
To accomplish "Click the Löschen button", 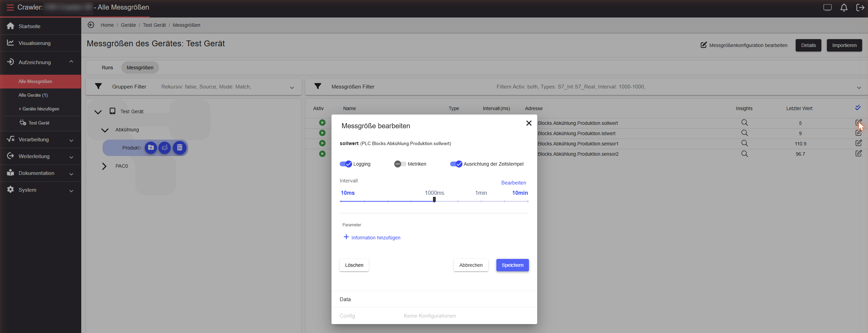I will pyautogui.click(x=354, y=265).
